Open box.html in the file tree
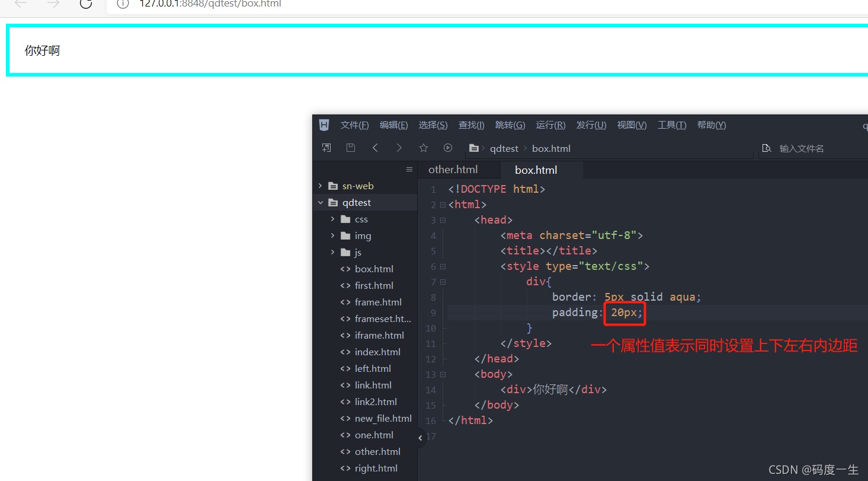The image size is (868, 481). 374,269
